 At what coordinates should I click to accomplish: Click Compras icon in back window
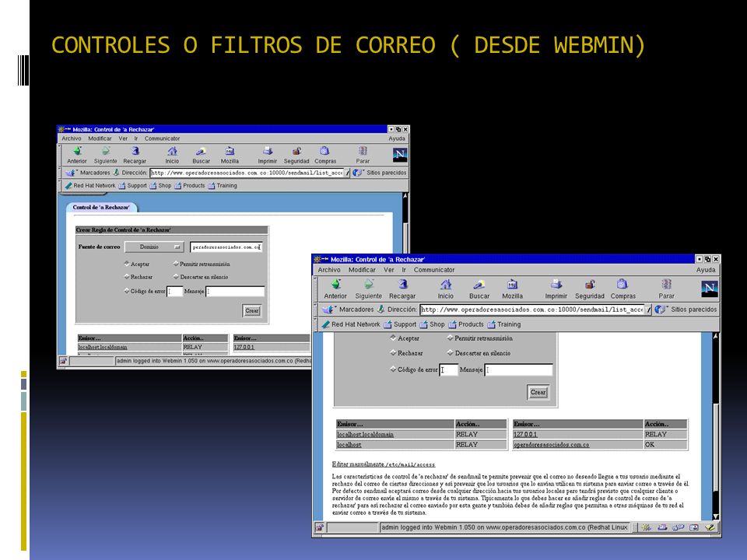(325, 151)
